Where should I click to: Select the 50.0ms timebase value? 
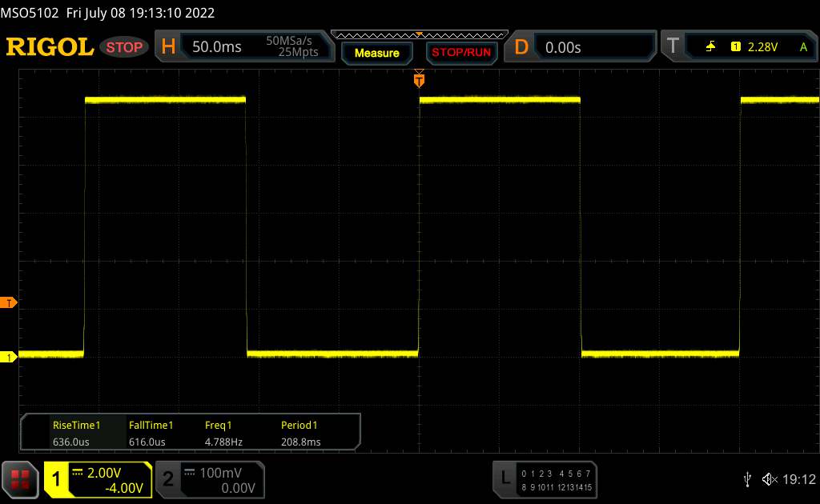tap(216, 47)
